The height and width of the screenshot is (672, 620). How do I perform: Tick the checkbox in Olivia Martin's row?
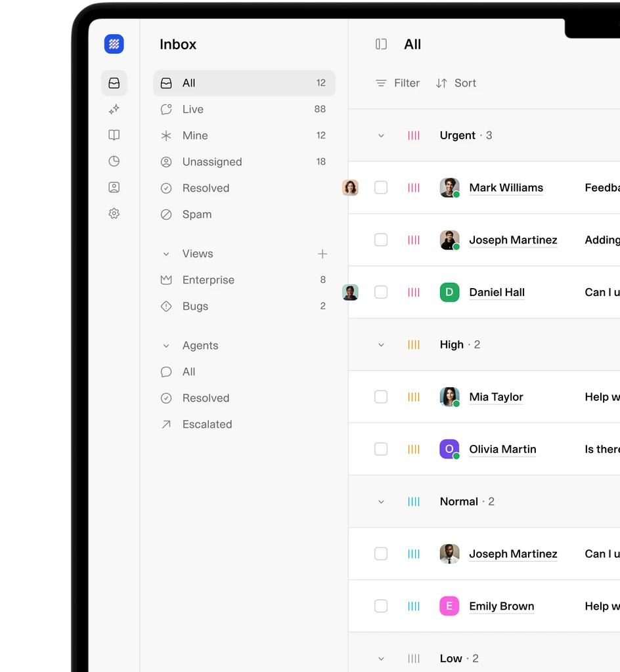click(x=381, y=449)
